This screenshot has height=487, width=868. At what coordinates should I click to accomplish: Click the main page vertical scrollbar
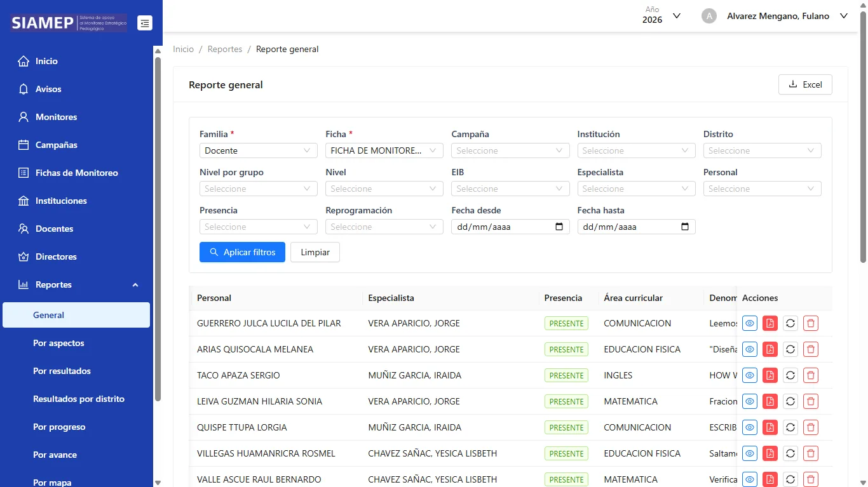point(863,137)
